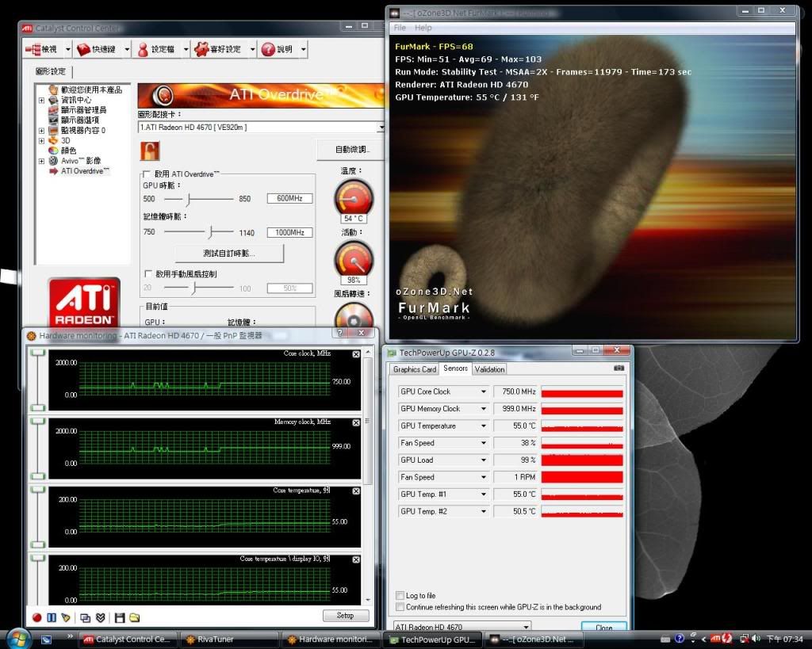
Task: Open the File menu in FurMark
Action: click(400, 28)
